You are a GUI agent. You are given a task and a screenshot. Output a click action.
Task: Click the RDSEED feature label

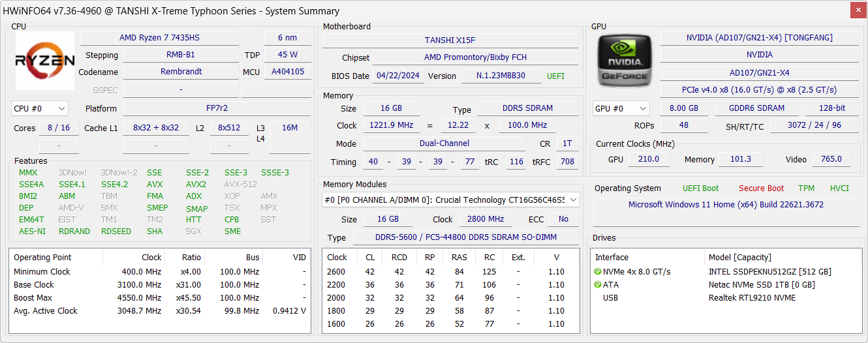pyautogui.click(x=116, y=231)
